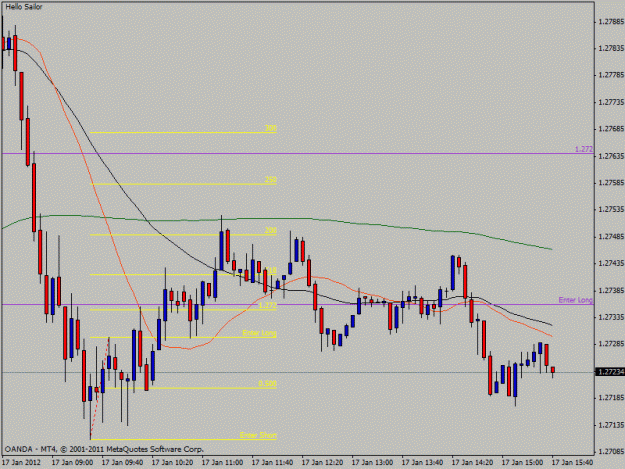Select the 1.27885 price axis label

pyautogui.click(x=611, y=21)
